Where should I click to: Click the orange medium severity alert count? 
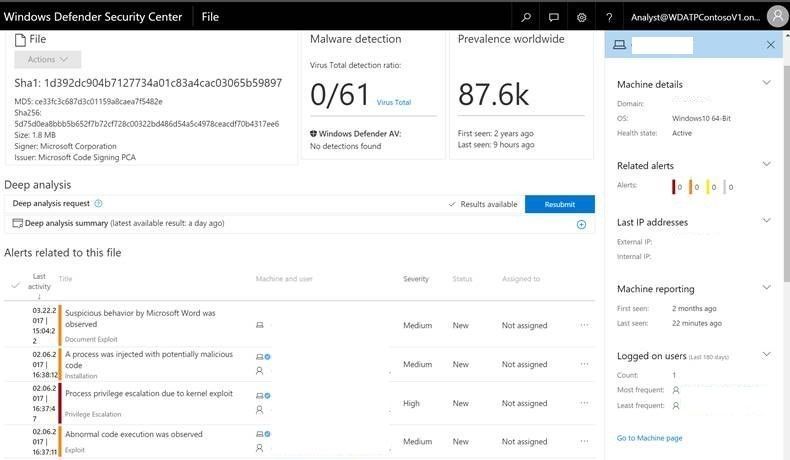[694, 187]
